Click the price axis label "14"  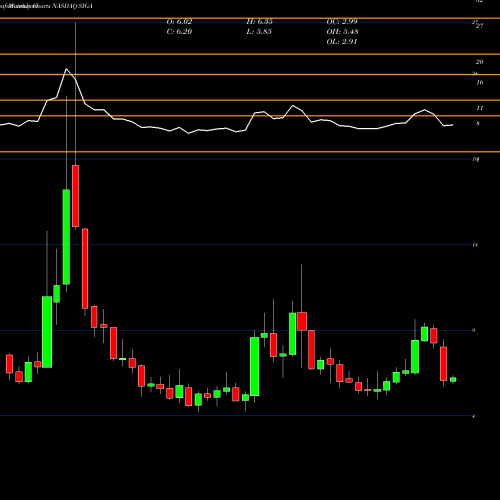pyautogui.click(x=475, y=245)
